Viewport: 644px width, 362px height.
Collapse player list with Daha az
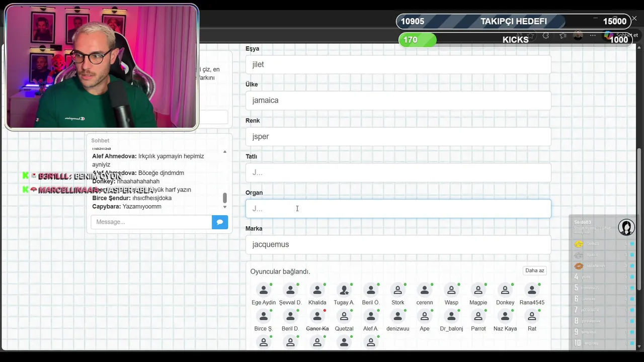(x=534, y=270)
